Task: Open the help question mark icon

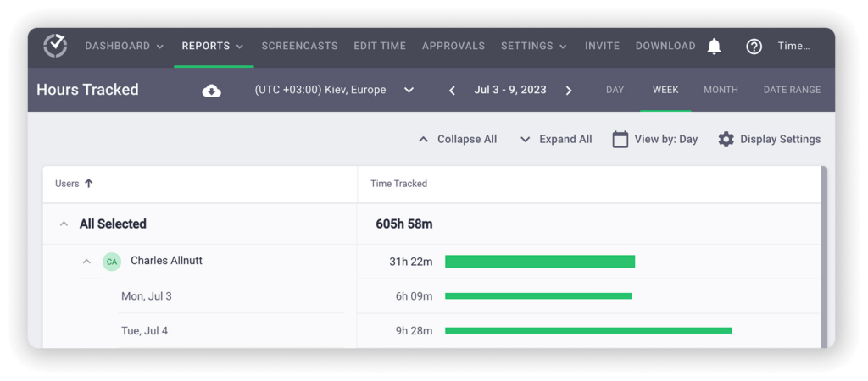Action: click(754, 47)
